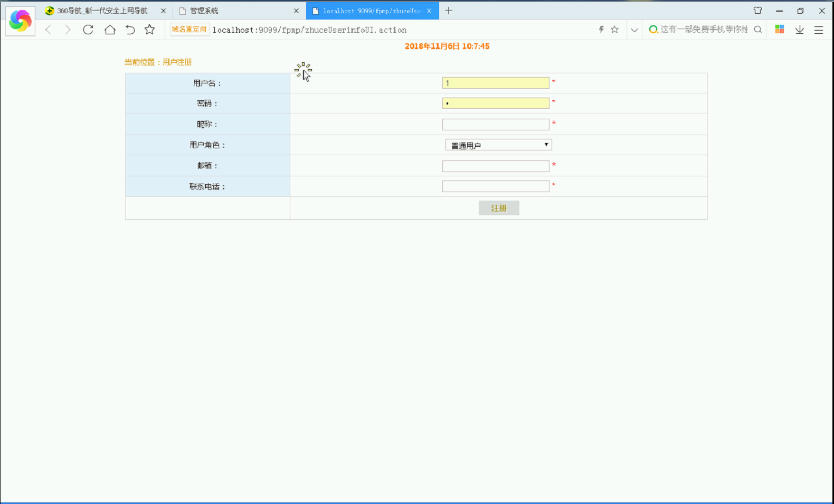Click the skin shirt icon in title bar
Screen dimensions: 834x504
pyautogui.click(x=758, y=11)
